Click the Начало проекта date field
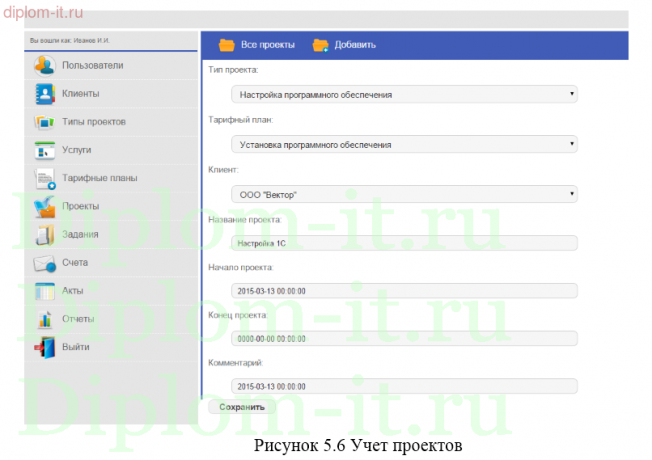 (404, 291)
